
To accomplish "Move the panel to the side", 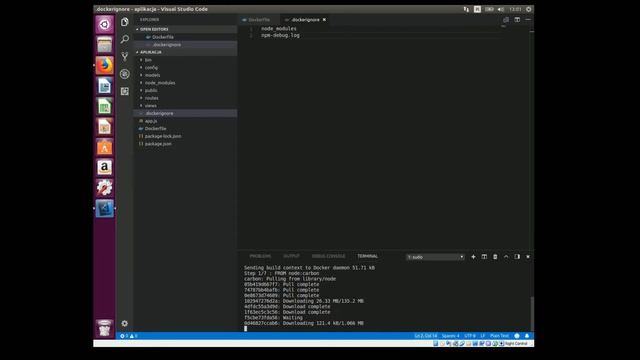I will pyautogui.click(x=517, y=257).
